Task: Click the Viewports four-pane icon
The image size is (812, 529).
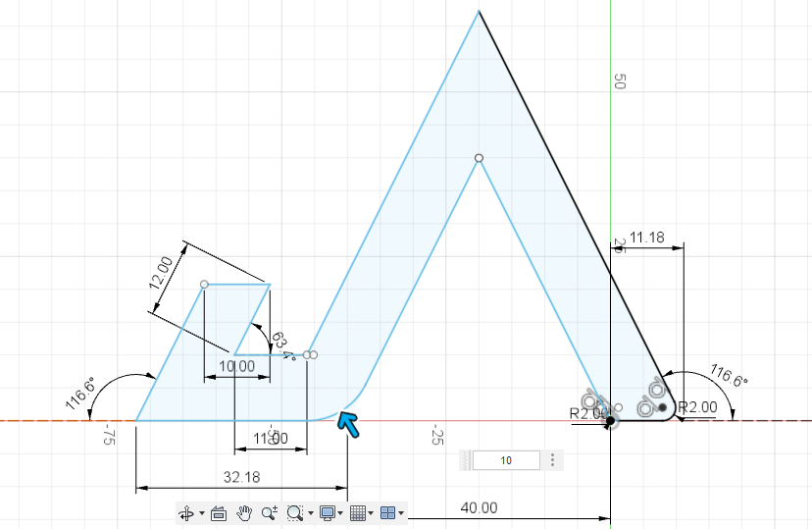Action: (387, 513)
